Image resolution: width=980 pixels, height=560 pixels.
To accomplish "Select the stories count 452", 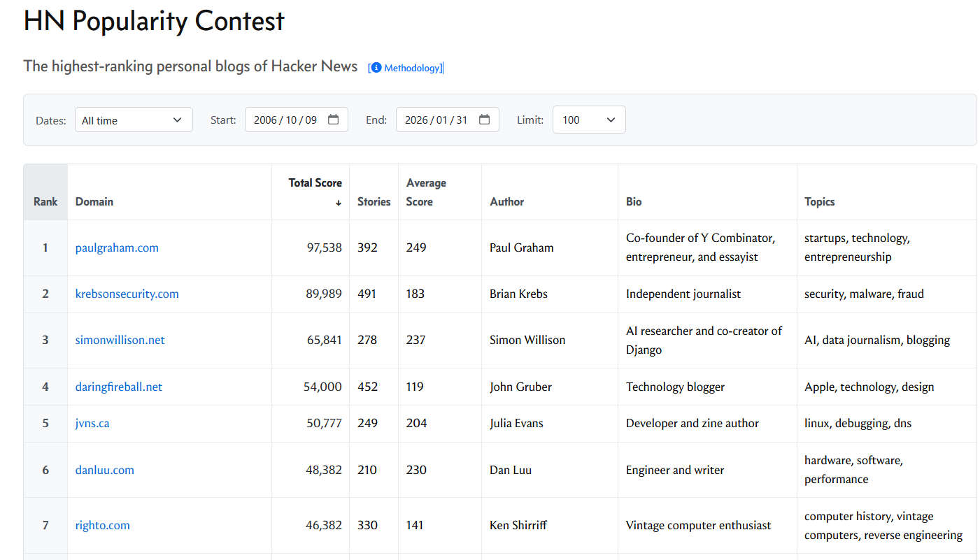I will pyautogui.click(x=367, y=387).
